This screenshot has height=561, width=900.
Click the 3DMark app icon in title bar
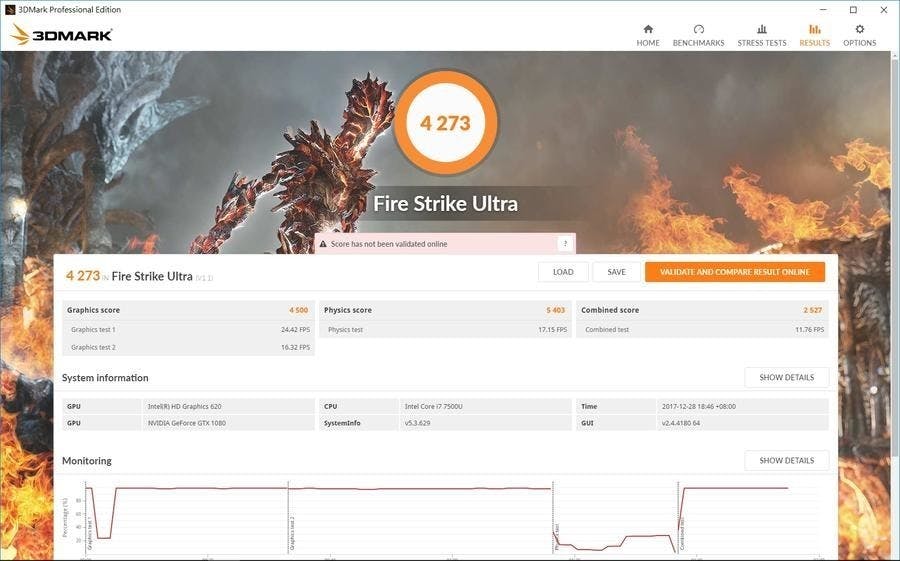click(x=9, y=9)
